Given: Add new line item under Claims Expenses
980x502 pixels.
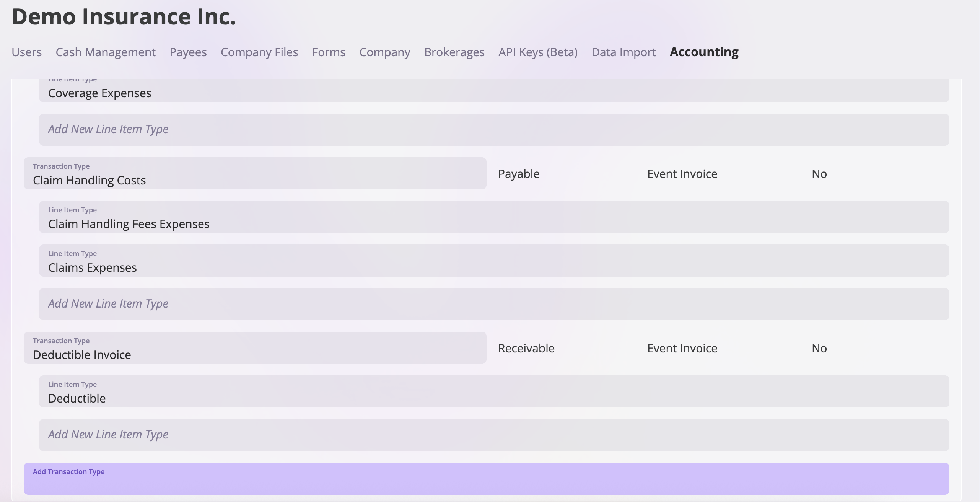Looking at the screenshot, I should click(x=493, y=304).
